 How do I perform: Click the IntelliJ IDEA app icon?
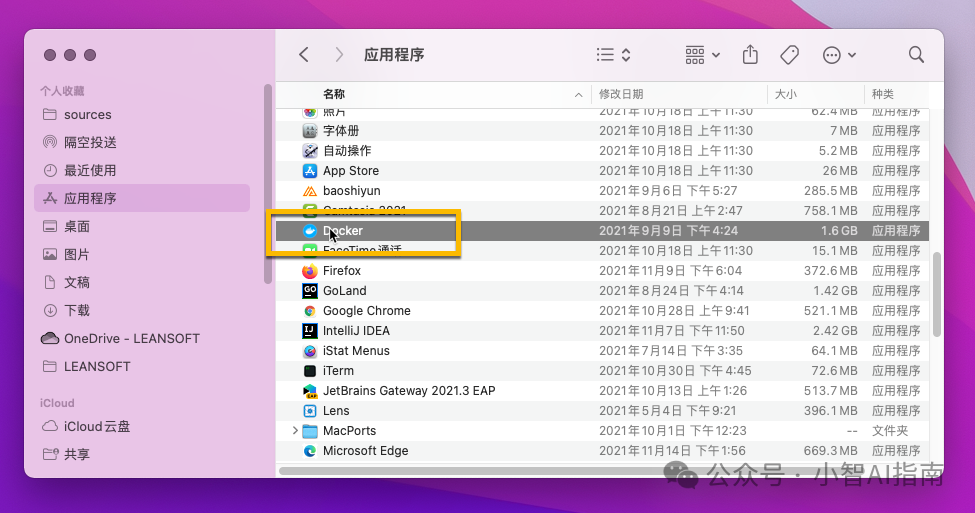point(310,331)
